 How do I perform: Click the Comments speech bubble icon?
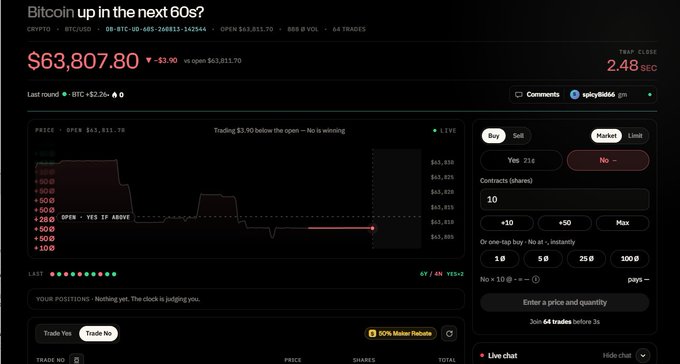coord(518,95)
